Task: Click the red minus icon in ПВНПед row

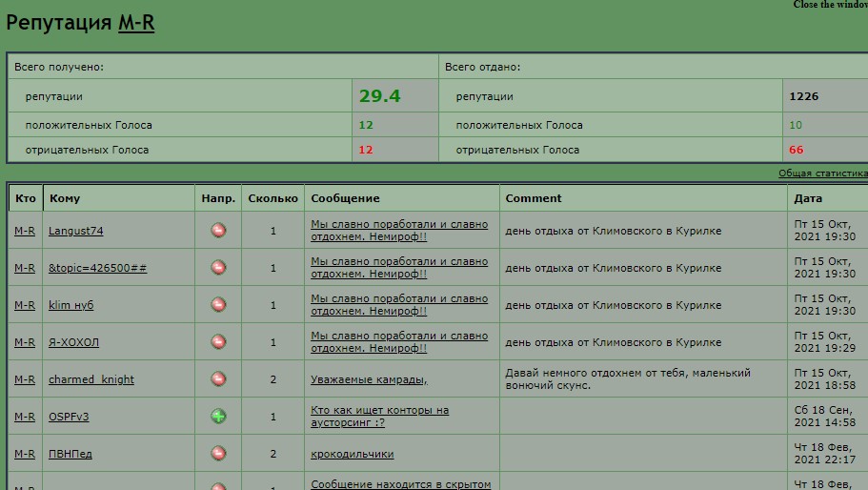Action: (x=218, y=453)
